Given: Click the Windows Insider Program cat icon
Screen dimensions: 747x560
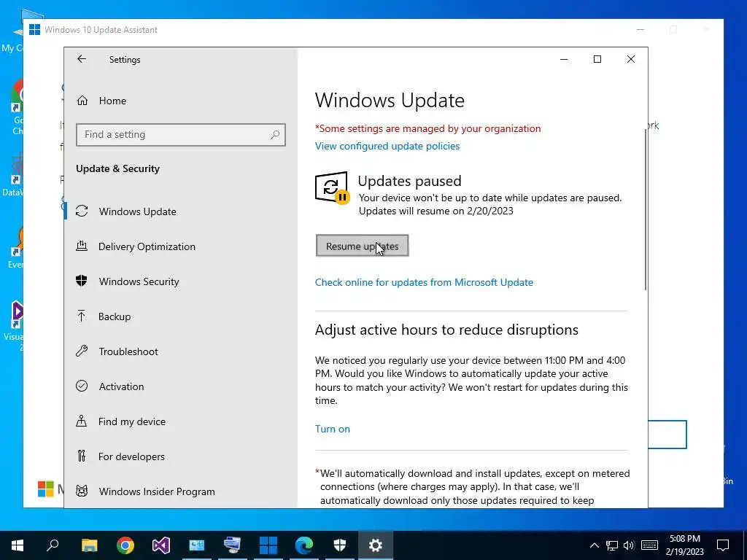Looking at the screenshot, I should click(x=82, y=491).
